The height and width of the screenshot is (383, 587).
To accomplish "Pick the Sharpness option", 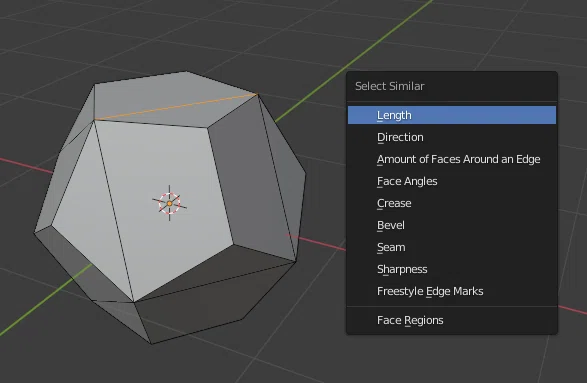I will pos(452,269).
